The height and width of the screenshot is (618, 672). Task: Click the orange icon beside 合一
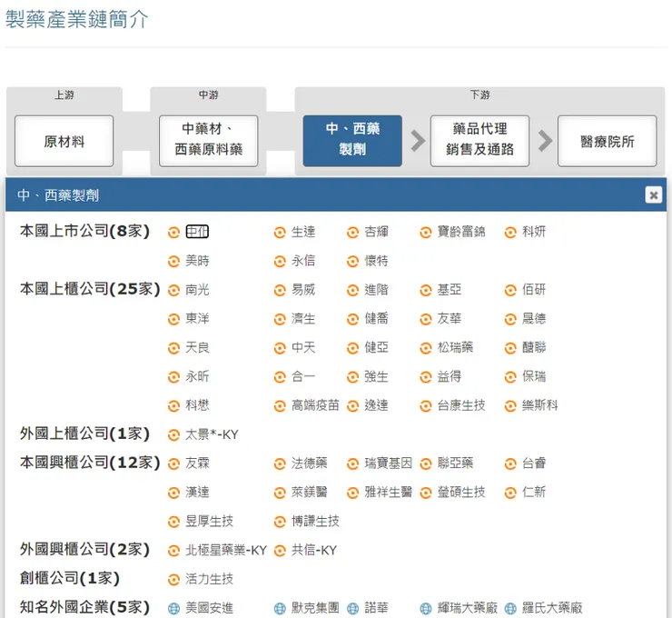click(x=280, y=377)
